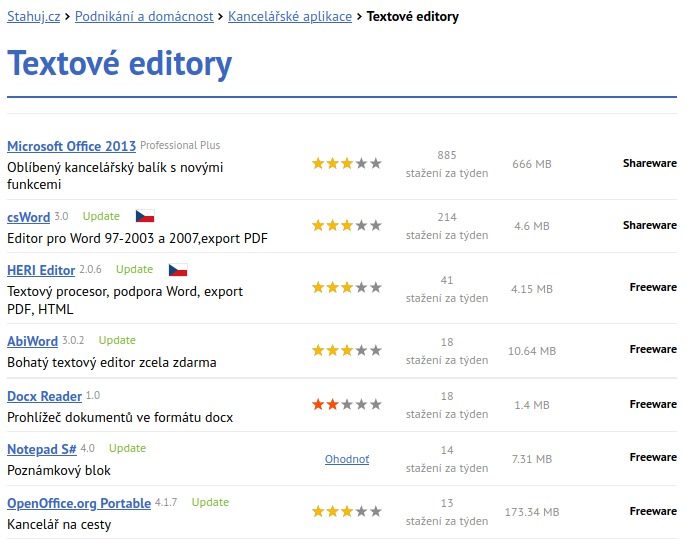The image size is (687, 540).
Task: Click 'Kancelář na cesty' description
Action: coord(59,524)
